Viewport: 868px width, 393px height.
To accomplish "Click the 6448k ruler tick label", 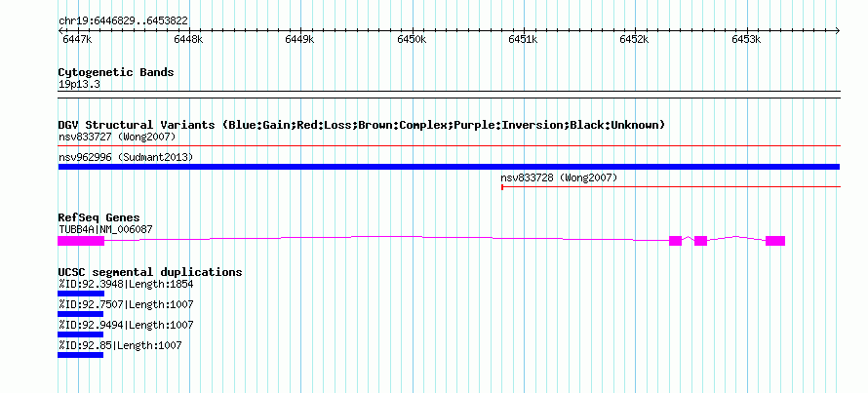I will pos(189,39).
